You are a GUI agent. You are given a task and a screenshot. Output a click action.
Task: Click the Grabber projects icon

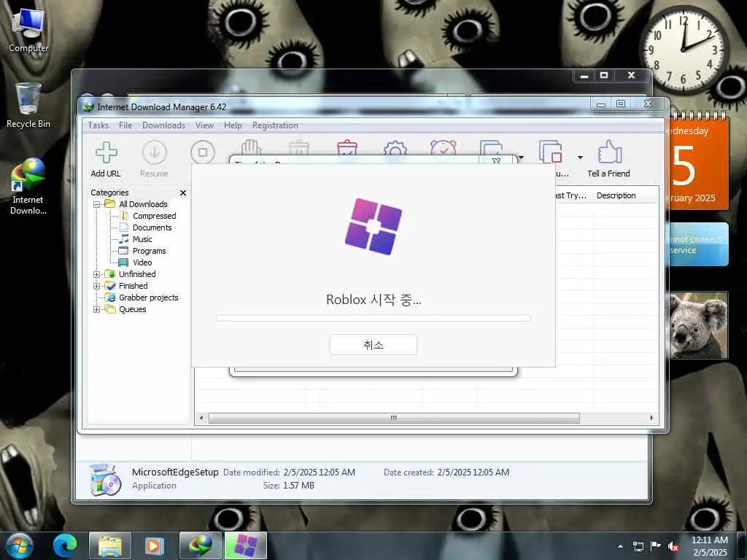click(x=110, y=297)
